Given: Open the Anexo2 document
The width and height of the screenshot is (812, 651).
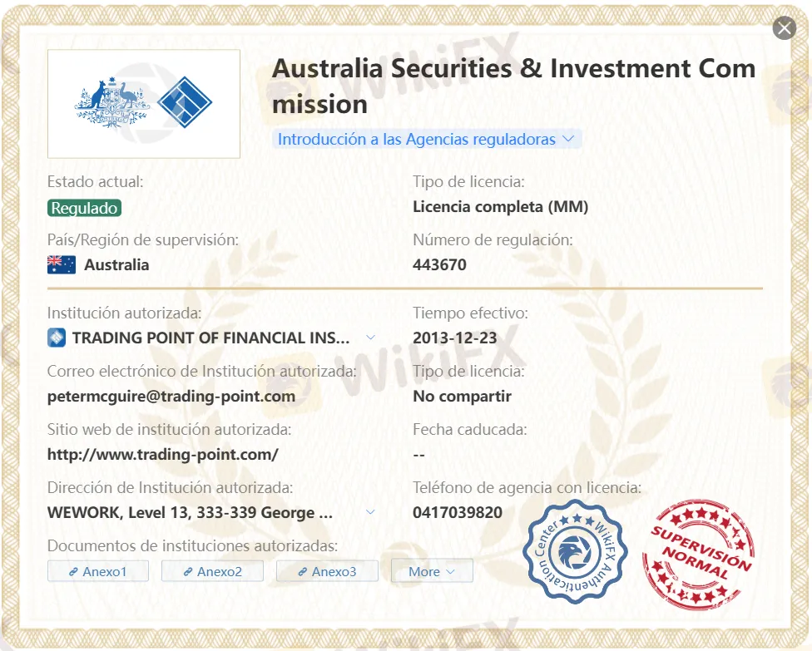Looking at the screenshot, I should pyautogui.click(x=212, y=571).
